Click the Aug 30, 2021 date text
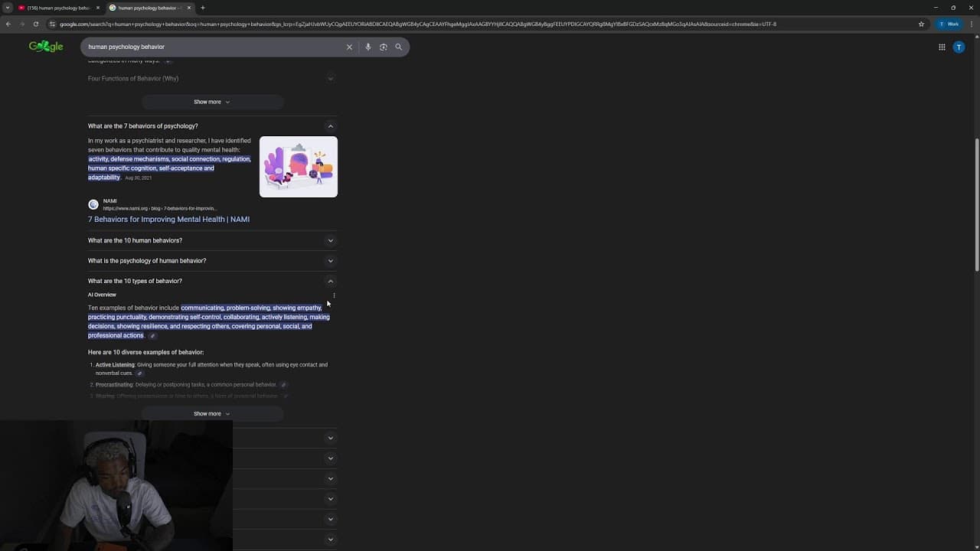The image size is (980, 551). pos(139,178)
